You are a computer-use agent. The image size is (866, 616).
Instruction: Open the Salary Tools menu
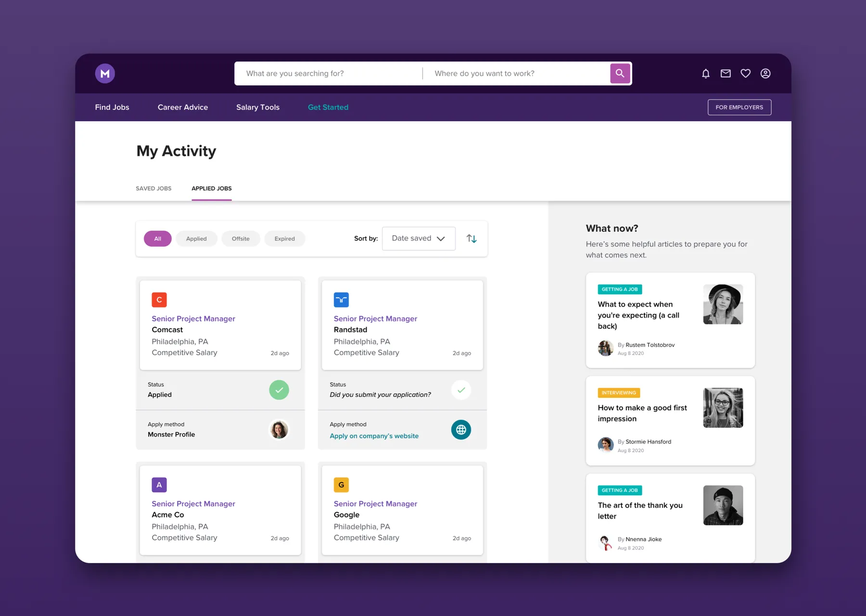258,107
